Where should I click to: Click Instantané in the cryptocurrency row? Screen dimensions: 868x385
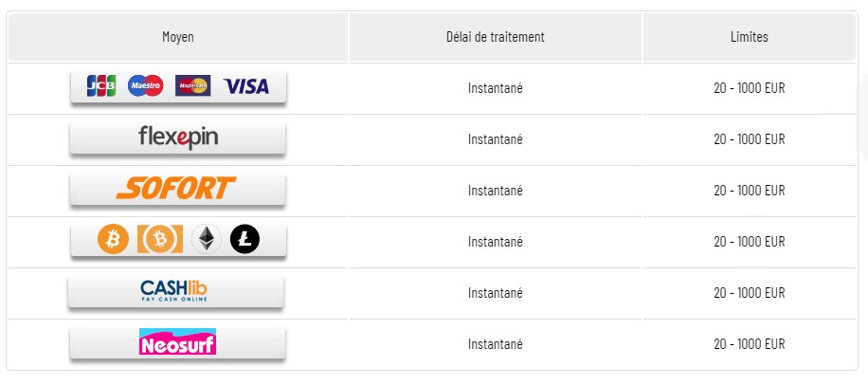click(x=495, y=241)
